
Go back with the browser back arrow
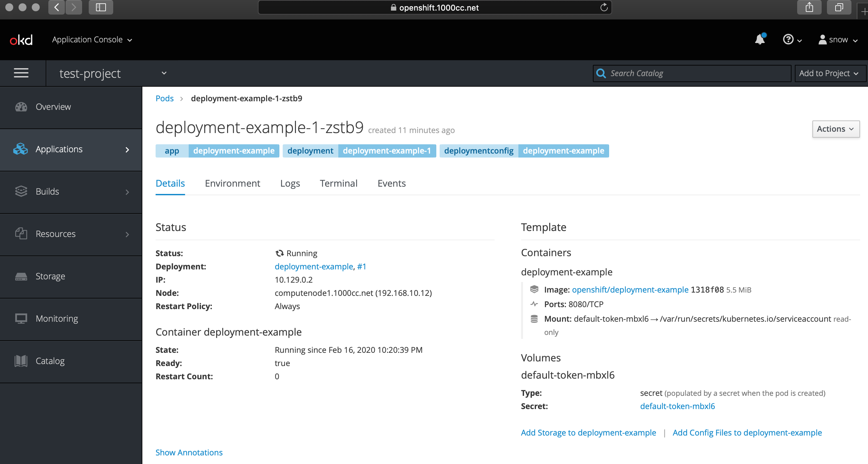point(57,7)
